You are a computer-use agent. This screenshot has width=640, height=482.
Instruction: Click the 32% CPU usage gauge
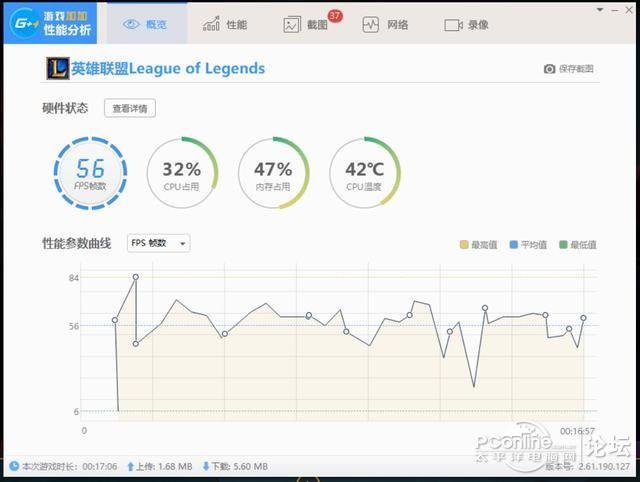click(x=182, y=173)
